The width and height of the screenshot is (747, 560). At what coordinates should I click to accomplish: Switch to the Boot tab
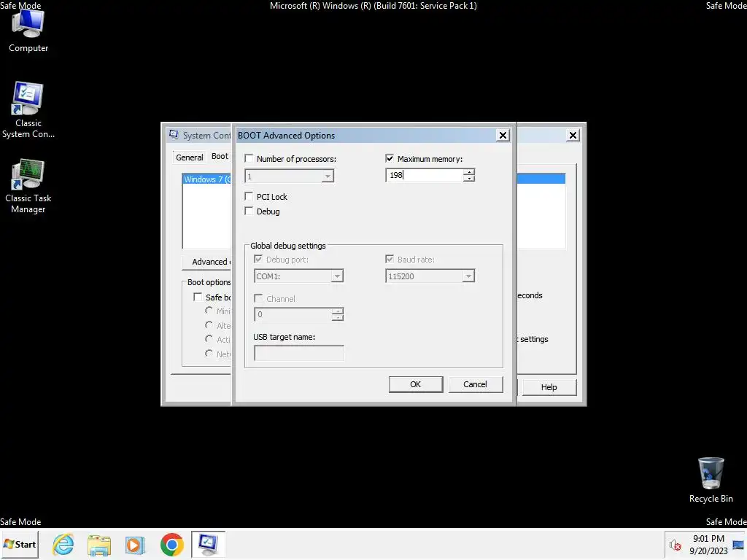click(220, 156)
